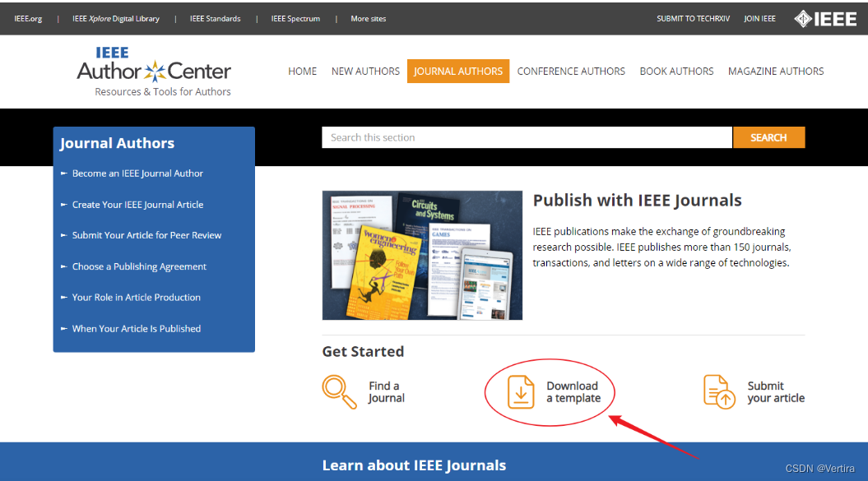Open the SUBMIT TO TECHRXIV link

[693, 18]
